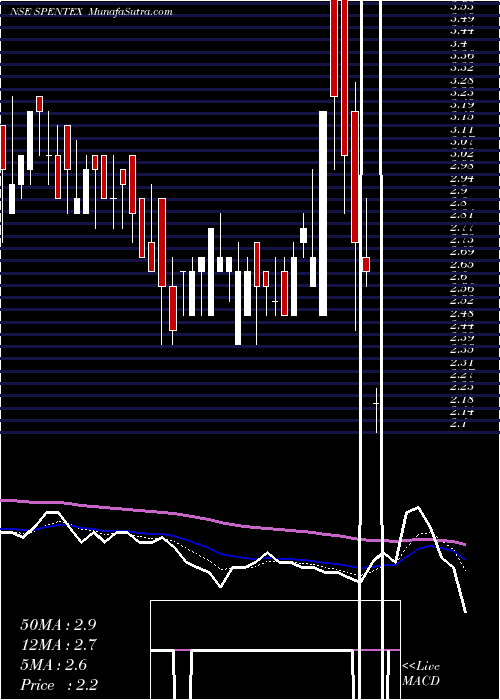Click the Price : 2.2 value
This screenshot has width=500, height=700.
[59, 685]
